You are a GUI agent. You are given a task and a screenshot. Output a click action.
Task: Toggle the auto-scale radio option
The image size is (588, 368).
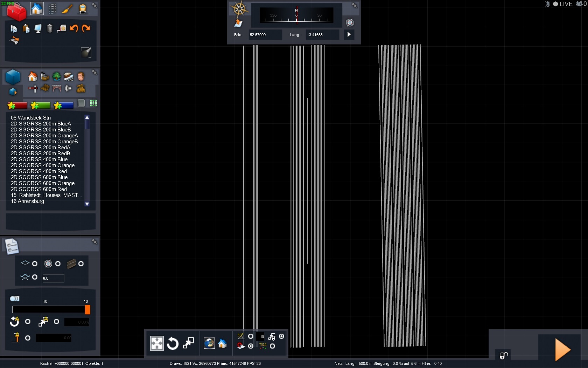click(x=56, y=321)
